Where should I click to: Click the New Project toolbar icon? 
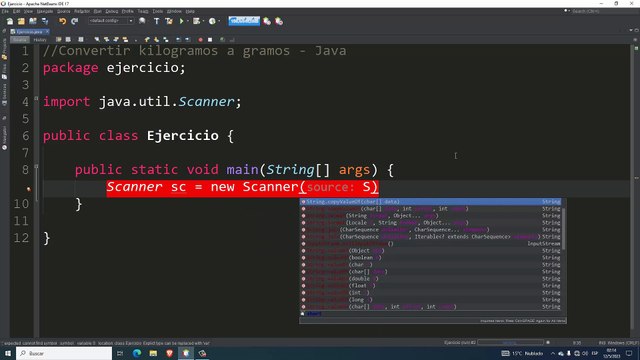coord(21,21)
